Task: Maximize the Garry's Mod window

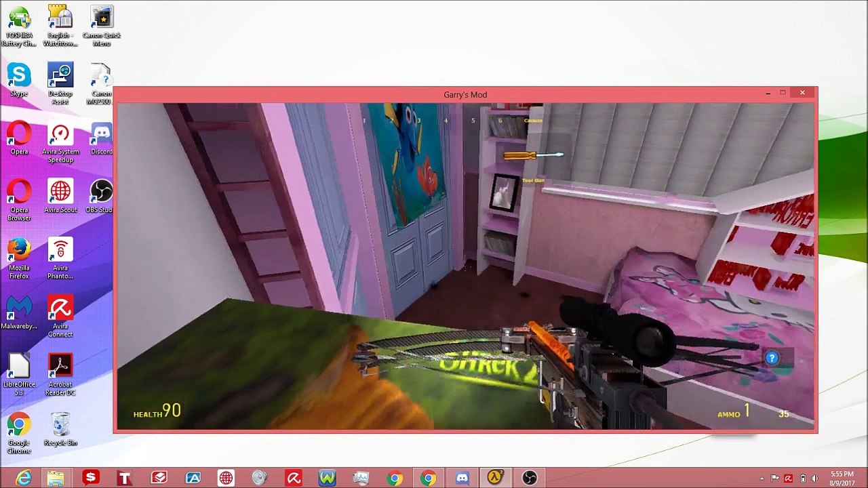Action: click(783, 93)
